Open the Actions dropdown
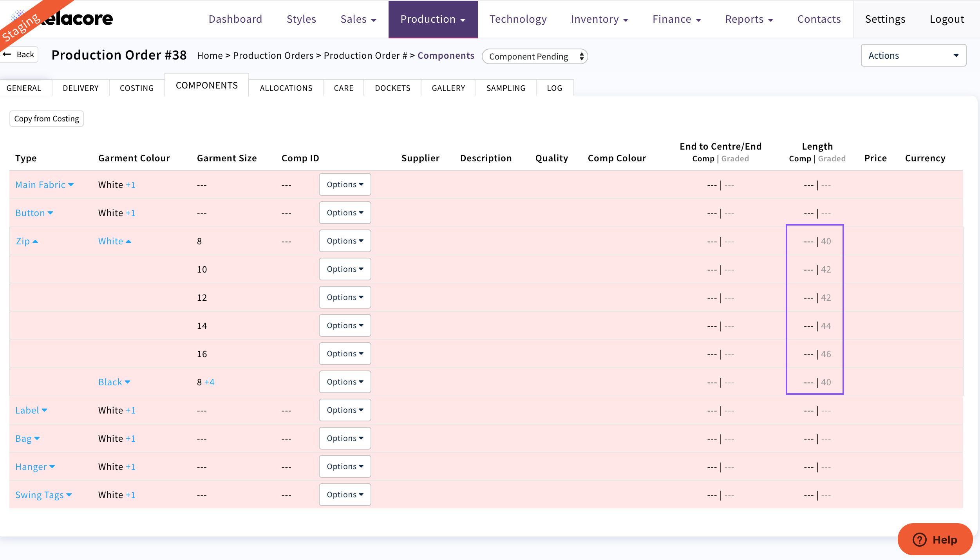 tap(913, 56)
